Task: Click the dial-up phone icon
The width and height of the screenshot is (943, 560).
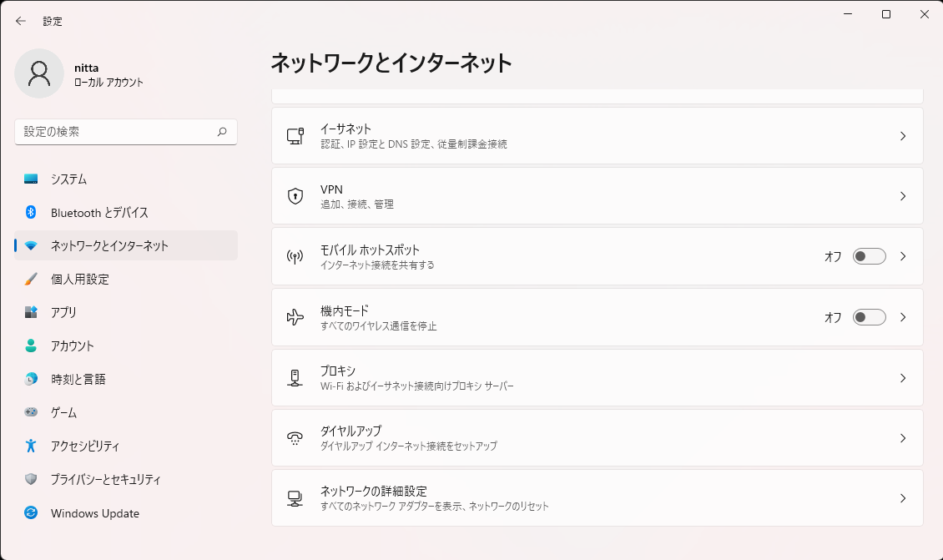Action: [295, 438]
